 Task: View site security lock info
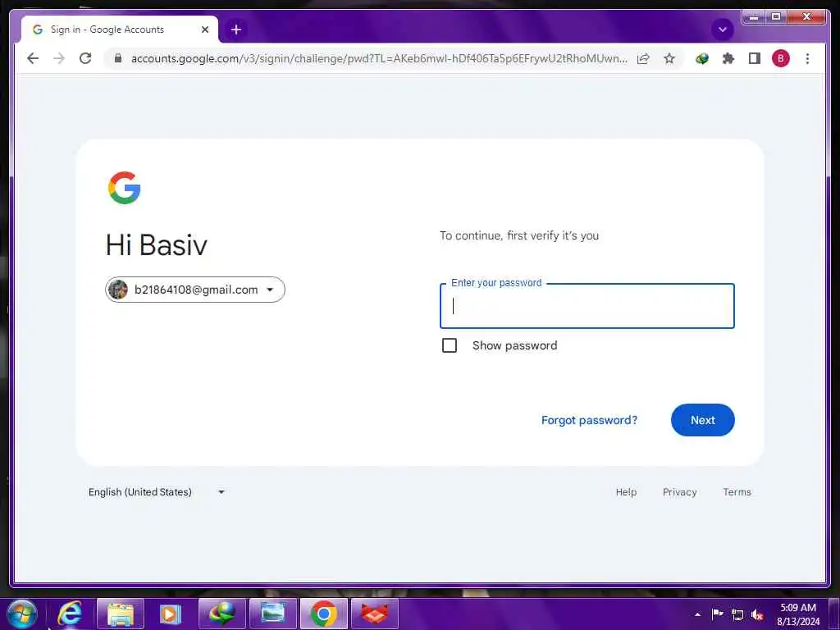tap(118, 58)
